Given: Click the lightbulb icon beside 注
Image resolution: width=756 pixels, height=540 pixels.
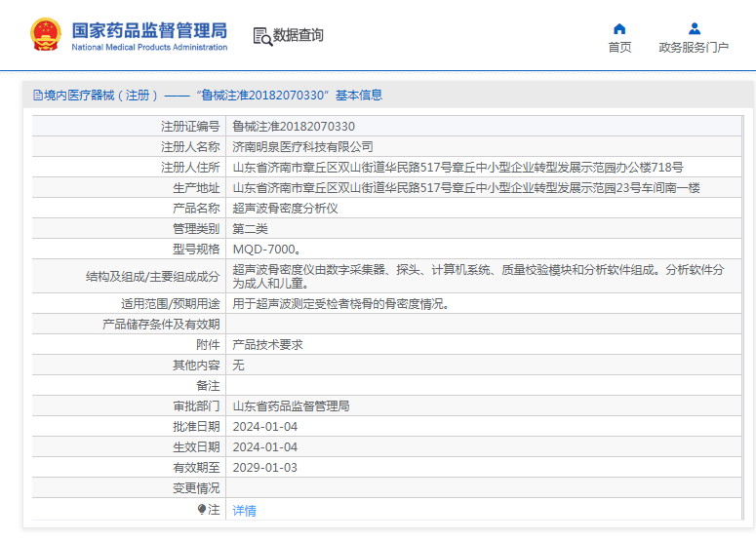Looking at the screenshot, I should tap(202, 510).
